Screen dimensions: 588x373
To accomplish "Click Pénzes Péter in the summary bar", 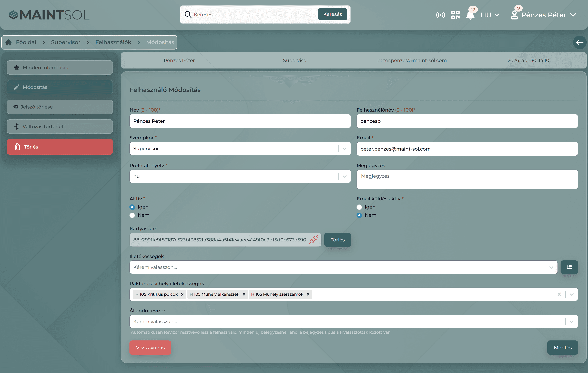I will click(x=179, y=60).
